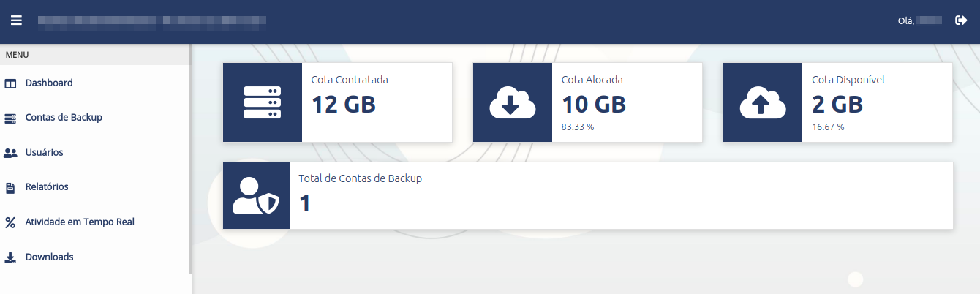Click the percent icon for Atividade
The height and width of the screenshot is (294, 980).
10,222
